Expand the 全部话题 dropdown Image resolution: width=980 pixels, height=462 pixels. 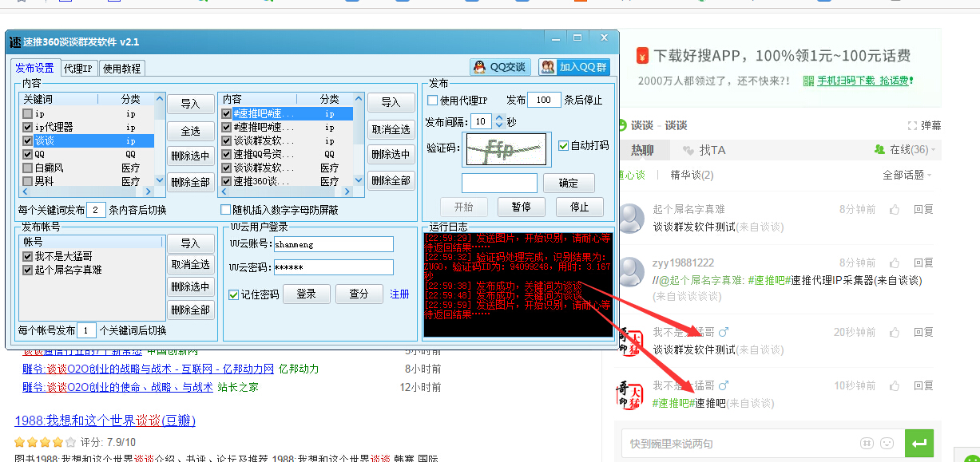[907, 175]
